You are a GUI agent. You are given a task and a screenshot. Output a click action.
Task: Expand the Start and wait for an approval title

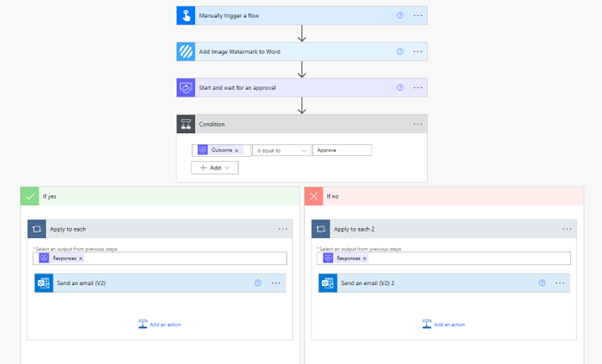pyautogui.click(x=237, y=88)
